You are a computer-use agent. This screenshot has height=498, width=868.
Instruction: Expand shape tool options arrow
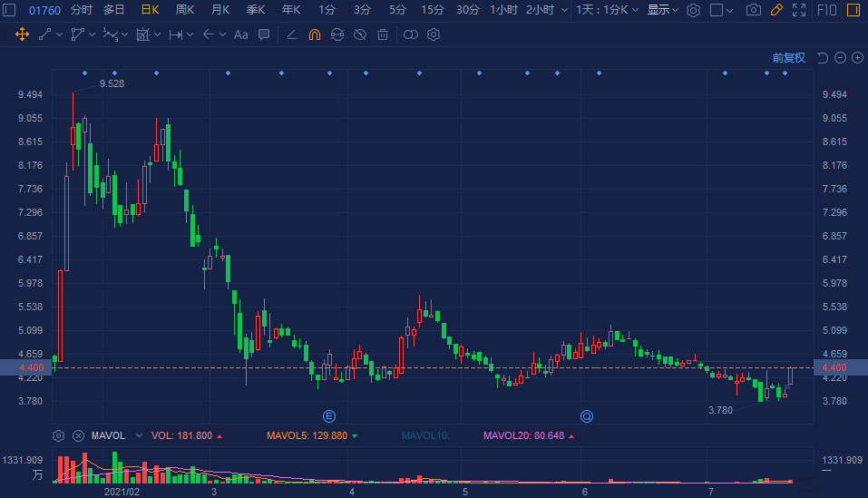(92, 34)
